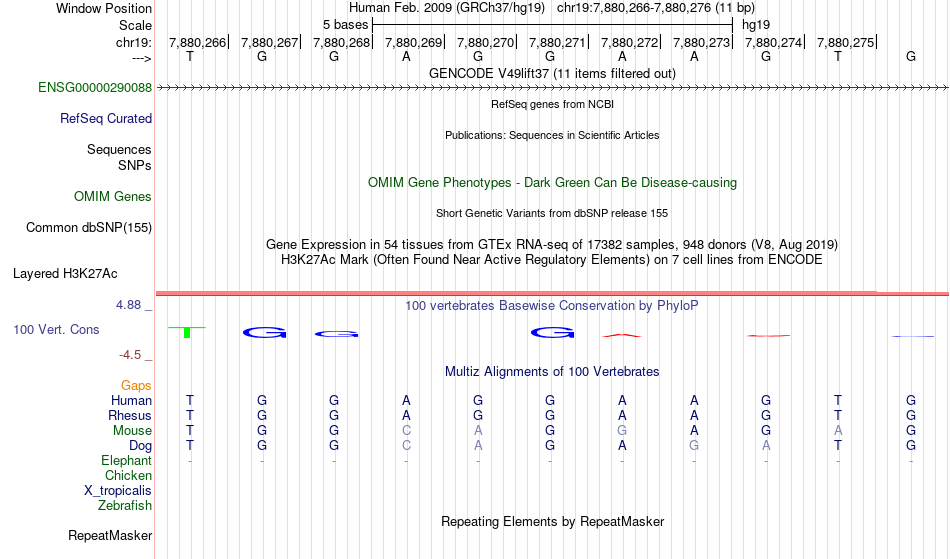The height and width of the screenshot is (559, 950).
Task: Click the Mouse species row label
Action: tap(132, 431)
